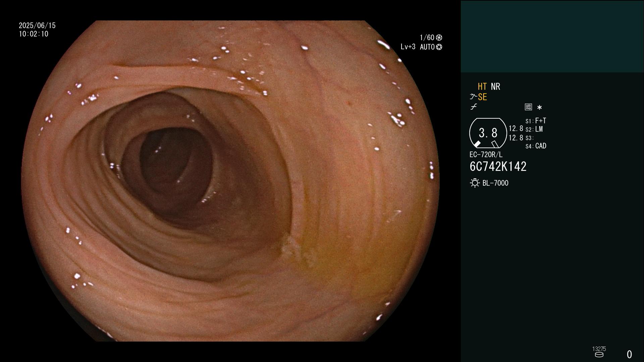Click the live endoscopic image view

[230, 181]
